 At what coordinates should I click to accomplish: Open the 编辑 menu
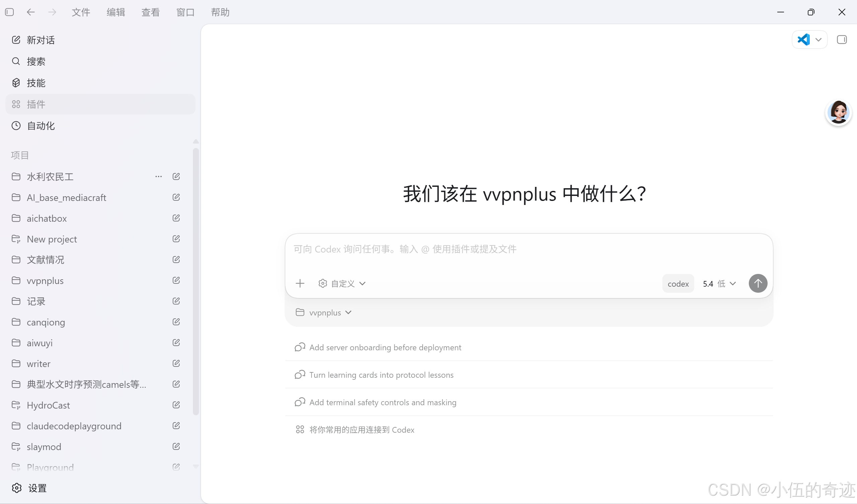[116, 12]
